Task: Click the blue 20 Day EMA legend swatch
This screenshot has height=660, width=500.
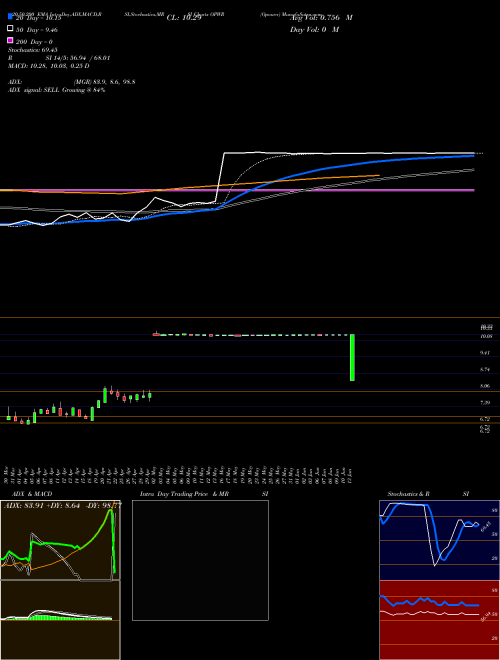Action: click(x=11, y=17)
